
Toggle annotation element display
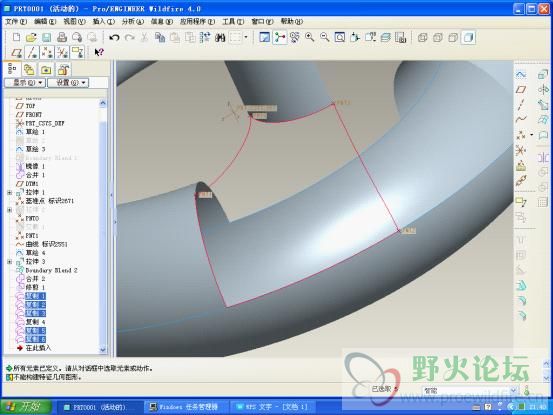(77, 53)
